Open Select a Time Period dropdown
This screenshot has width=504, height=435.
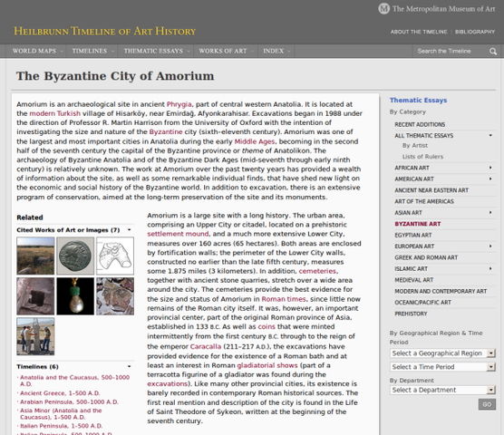pyautogui.click(x=442, y=367)
